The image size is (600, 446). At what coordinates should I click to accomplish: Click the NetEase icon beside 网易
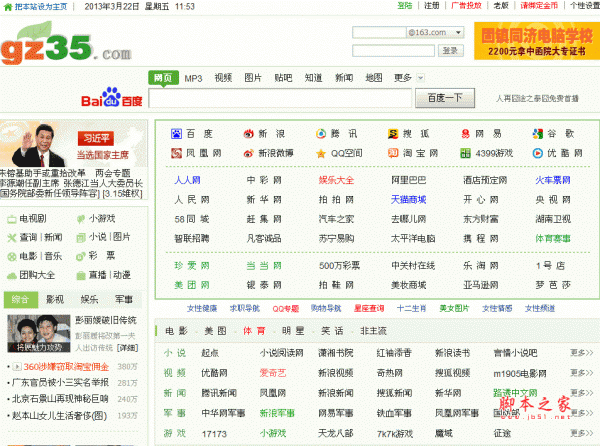tap(465, 133)
